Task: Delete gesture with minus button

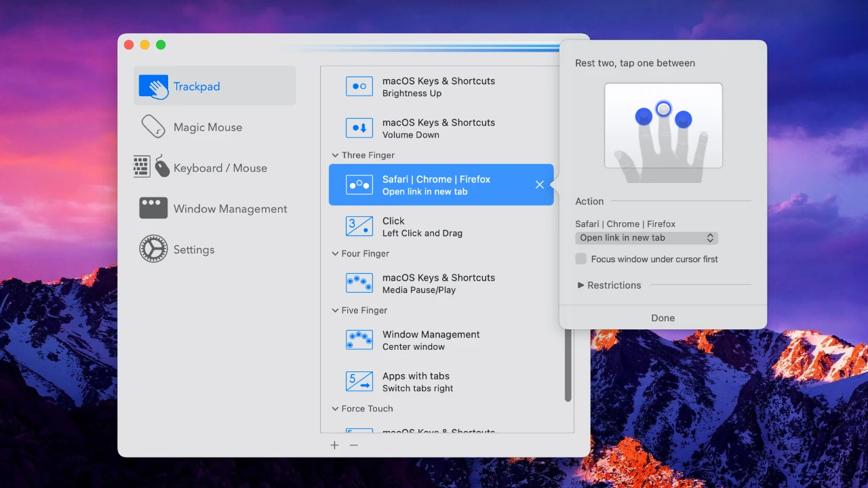Action: click(353, 445)
